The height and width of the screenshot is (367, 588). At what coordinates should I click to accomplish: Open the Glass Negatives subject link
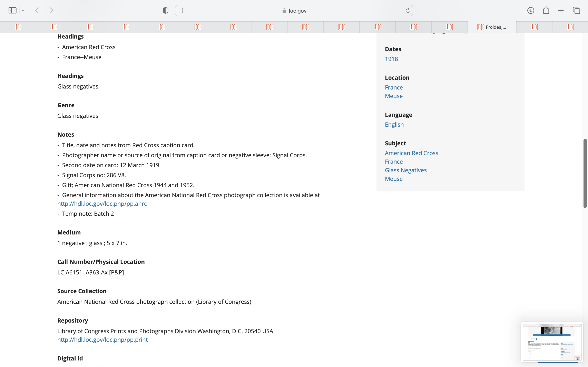(x=405, y=170)
